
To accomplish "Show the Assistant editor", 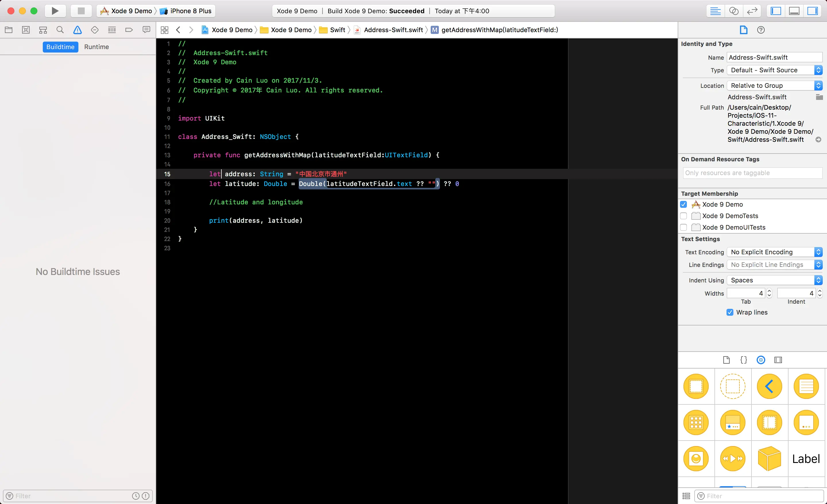I will coord(734,11).
